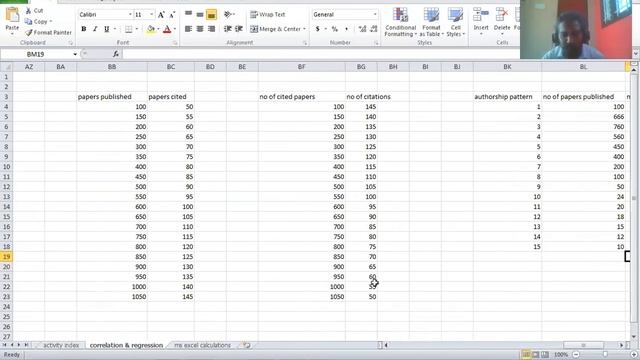640x360 pixels.
Task: Click the no of citations header cell
Action: click(x=361, y=97)
